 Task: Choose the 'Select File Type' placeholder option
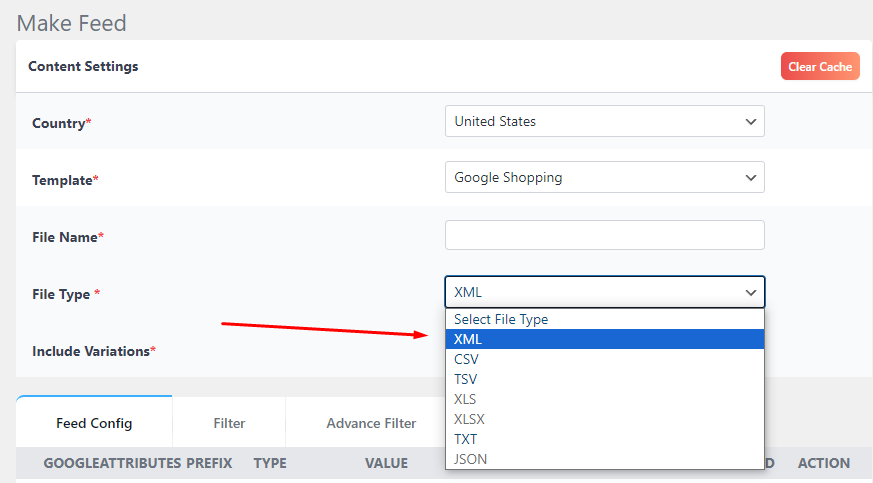[604, 320]
